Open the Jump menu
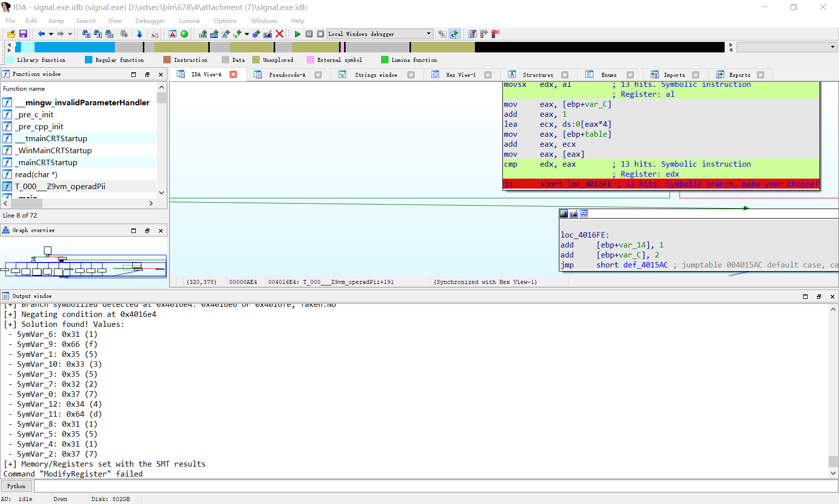 tap(56, 21)
